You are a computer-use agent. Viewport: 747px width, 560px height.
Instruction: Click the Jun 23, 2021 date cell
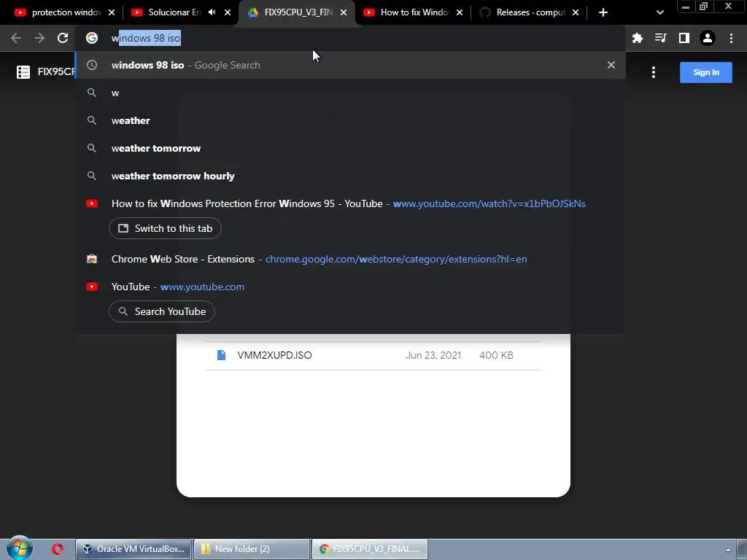coord(433,355)
